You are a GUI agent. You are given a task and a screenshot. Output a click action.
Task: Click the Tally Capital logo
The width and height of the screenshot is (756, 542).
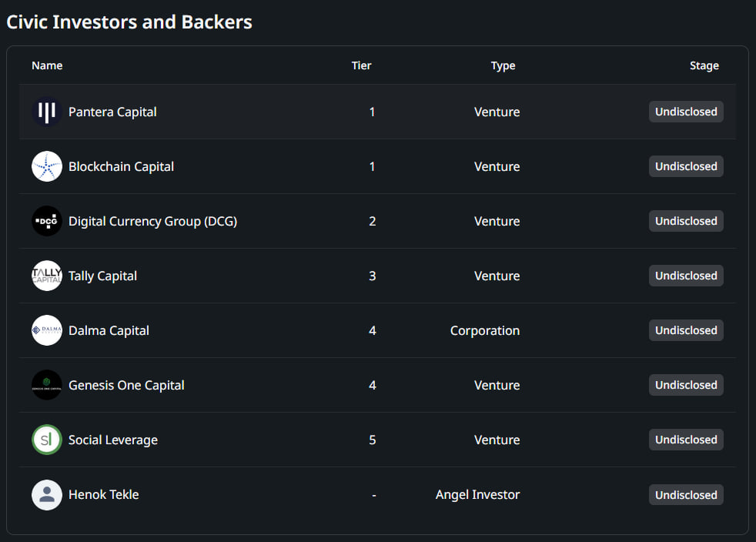click(47, 276)
